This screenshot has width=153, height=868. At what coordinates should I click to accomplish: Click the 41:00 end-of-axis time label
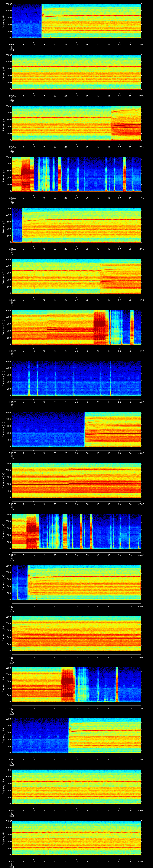pos(141,198)
